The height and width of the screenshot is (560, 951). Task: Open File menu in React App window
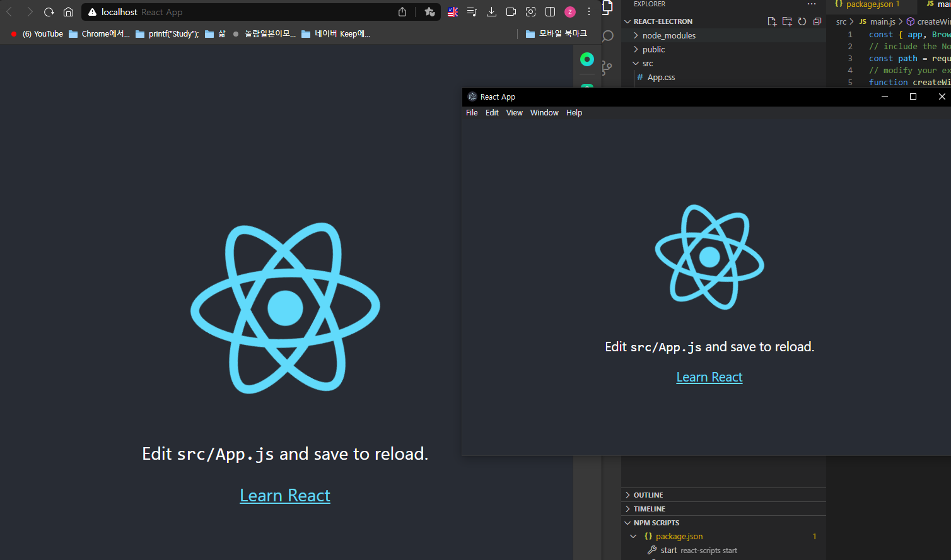(x=472, y=113)
